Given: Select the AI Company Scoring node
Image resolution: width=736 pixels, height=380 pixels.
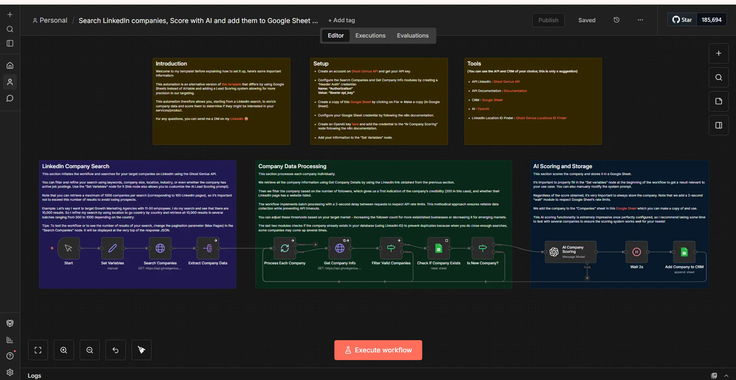Looking at the screenshot, I should click(570, 252).
